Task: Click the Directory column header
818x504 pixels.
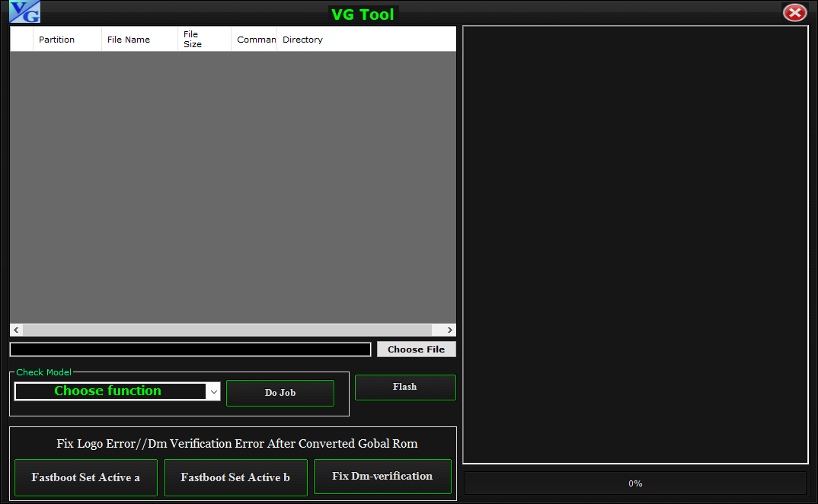Action: click(x=302, y=39)
